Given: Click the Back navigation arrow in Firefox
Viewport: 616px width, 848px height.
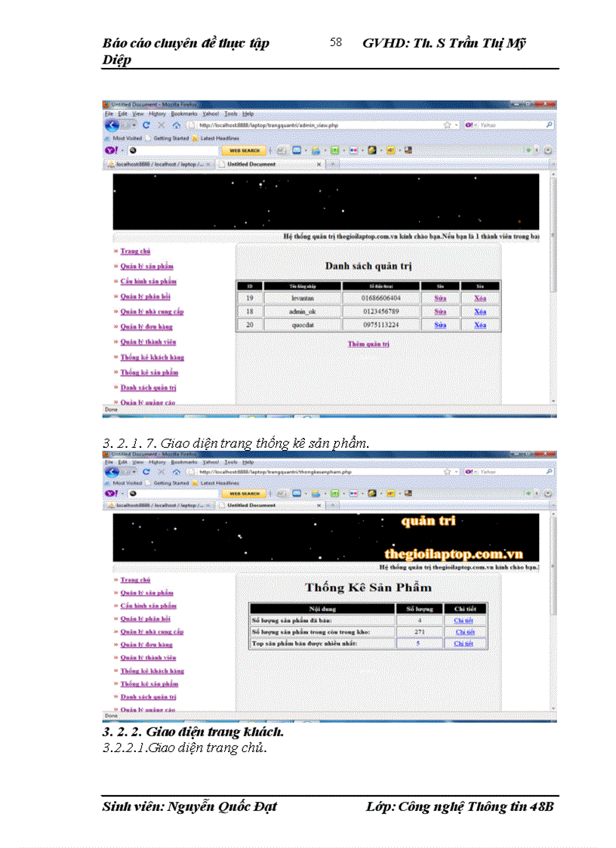Looking at the screenshot, I should point(112,125).
